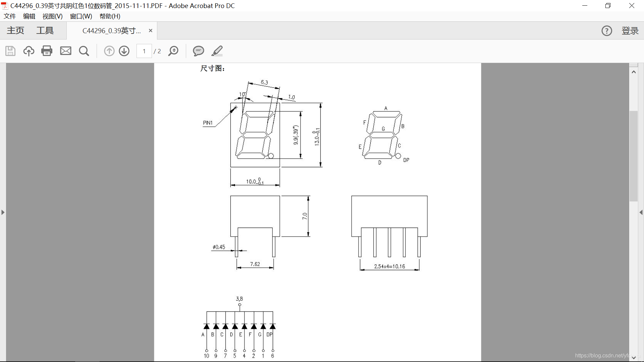Click the save file icon

[10, 51]
